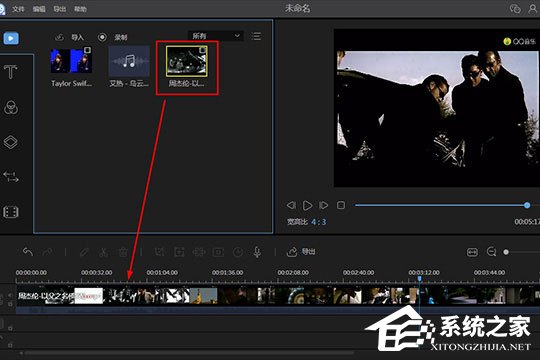This screenshot has width=540, height=360.
Task: Click the Zoom effect icon in toolbar
Action: (179, 252)
